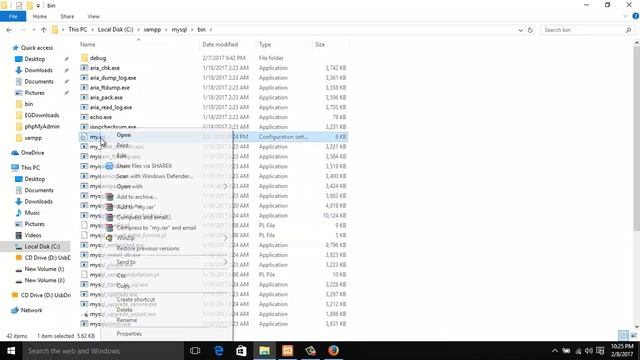Select aria_pack.exe file
This screenshot has width=640, height=360.
point(106,98)
